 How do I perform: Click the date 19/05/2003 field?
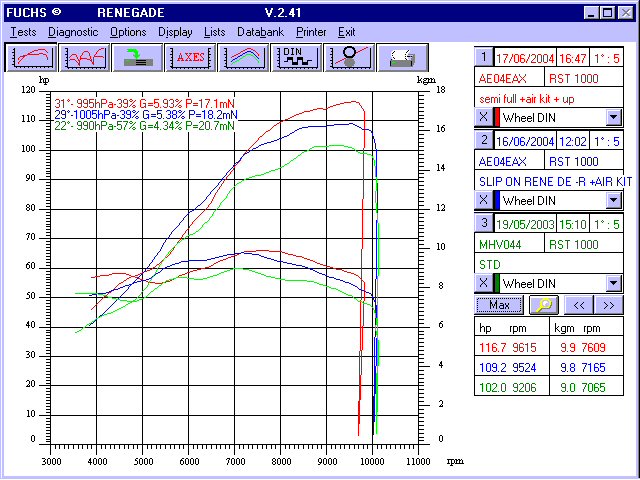[x=525, y=224]
